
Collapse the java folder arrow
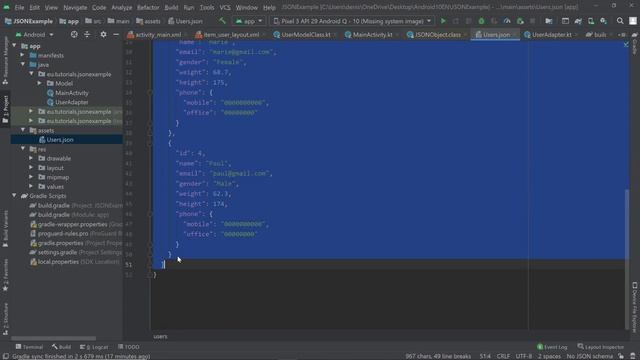[x=23, y=64]
